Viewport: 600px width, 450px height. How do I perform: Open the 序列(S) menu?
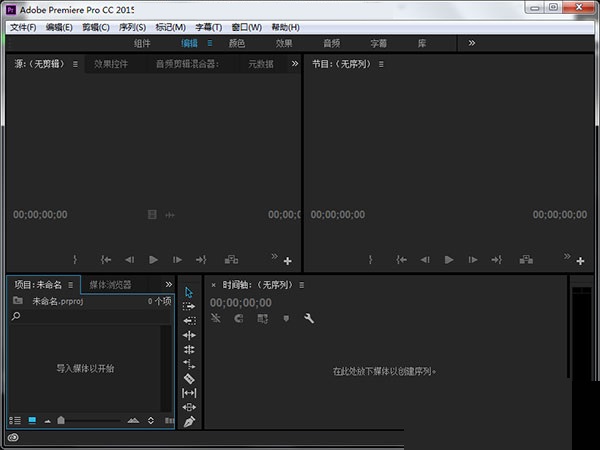(x=132, y=27)
